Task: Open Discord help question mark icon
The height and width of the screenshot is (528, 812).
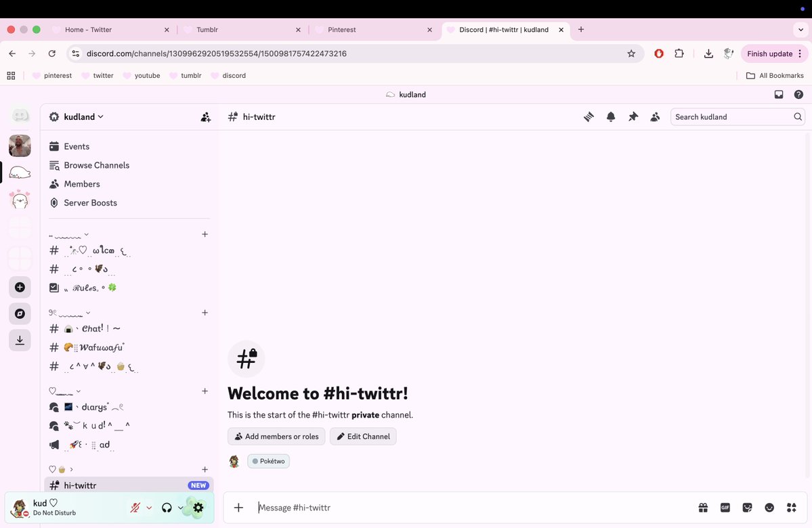Action: [x=798, y=94]
